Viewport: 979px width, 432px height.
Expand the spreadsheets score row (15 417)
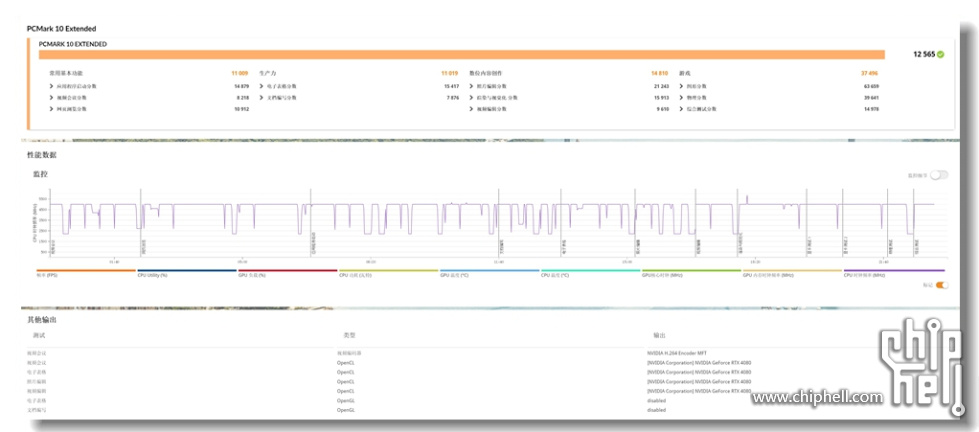359,86
